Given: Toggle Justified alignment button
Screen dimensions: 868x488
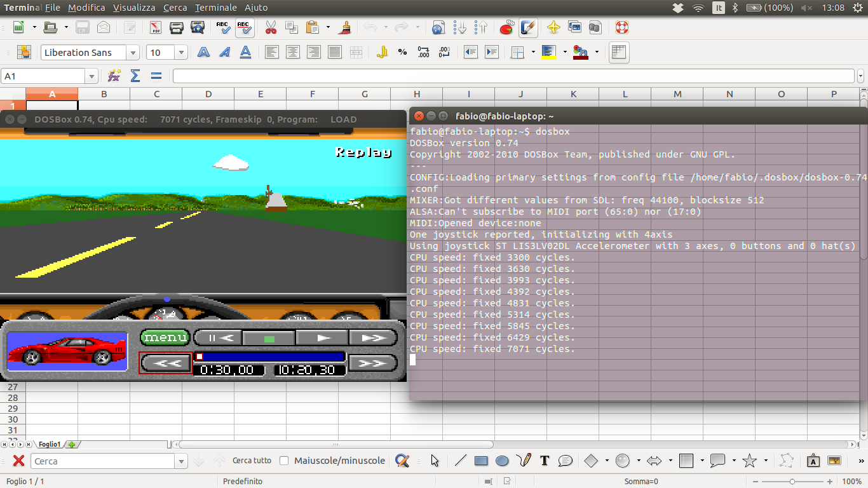Looking at the screenshot, I should pyautogui.click(x=335, y=52).
